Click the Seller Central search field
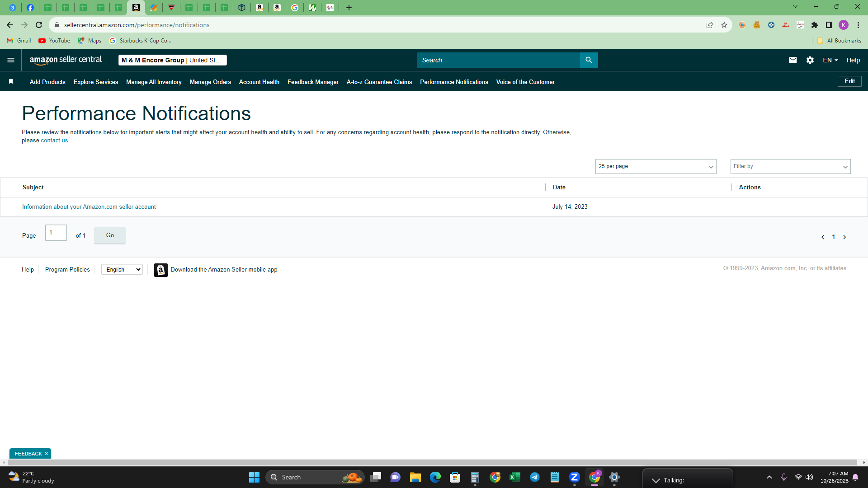Viewport: 868px width, 488px height. (x=498, y=60)
